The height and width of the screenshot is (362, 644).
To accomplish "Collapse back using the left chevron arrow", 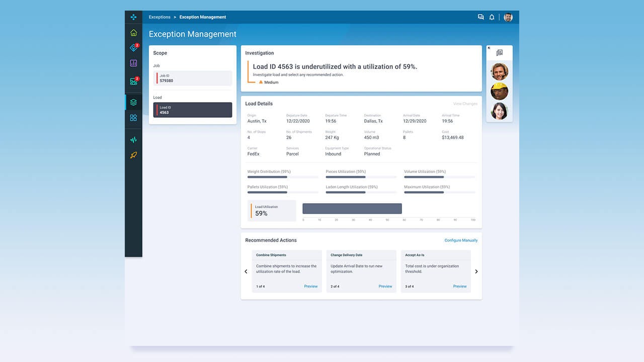I will click(246, 271).
